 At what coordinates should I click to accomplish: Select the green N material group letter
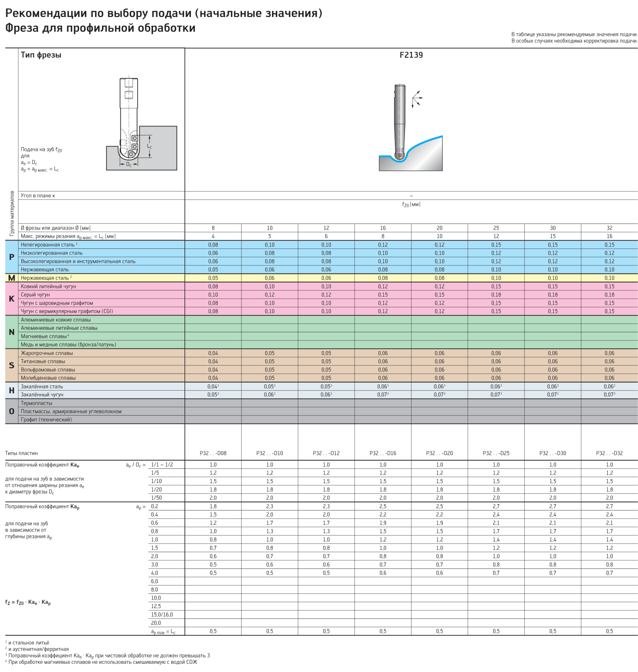(12, 332)
